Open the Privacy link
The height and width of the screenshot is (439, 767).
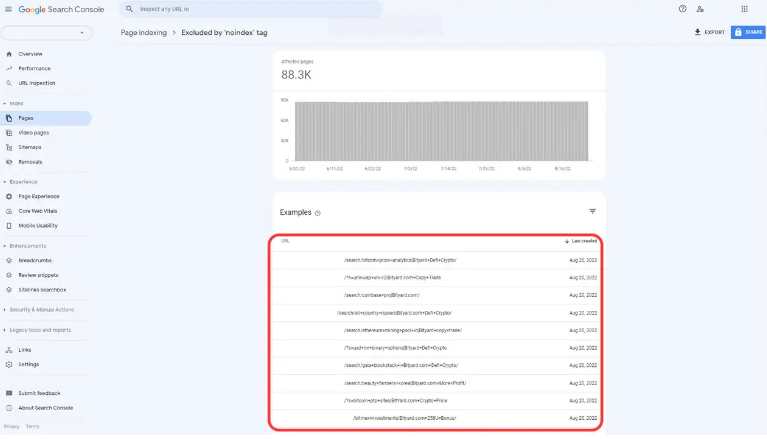tap(11, 427)
